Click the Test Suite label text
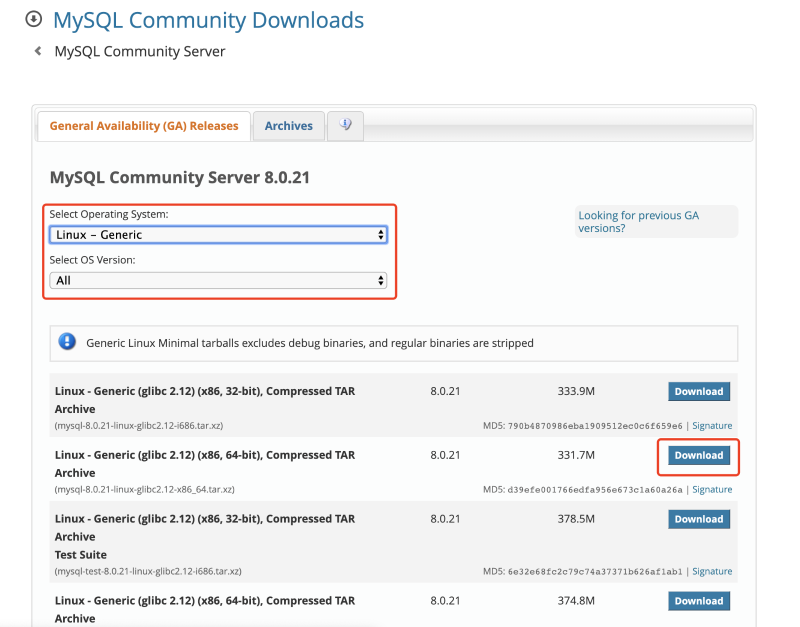800x627 pixels. pyautogui.click(x=81, y=555)
